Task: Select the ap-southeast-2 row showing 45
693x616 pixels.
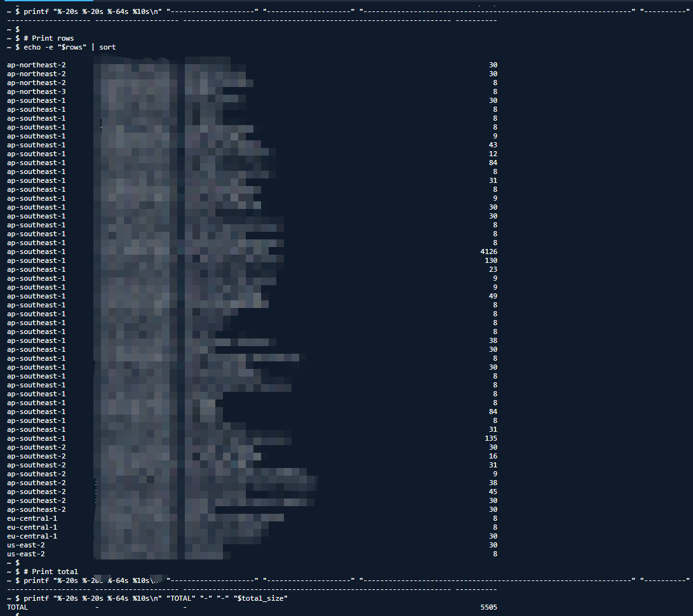Action: (x=36, y=491)
